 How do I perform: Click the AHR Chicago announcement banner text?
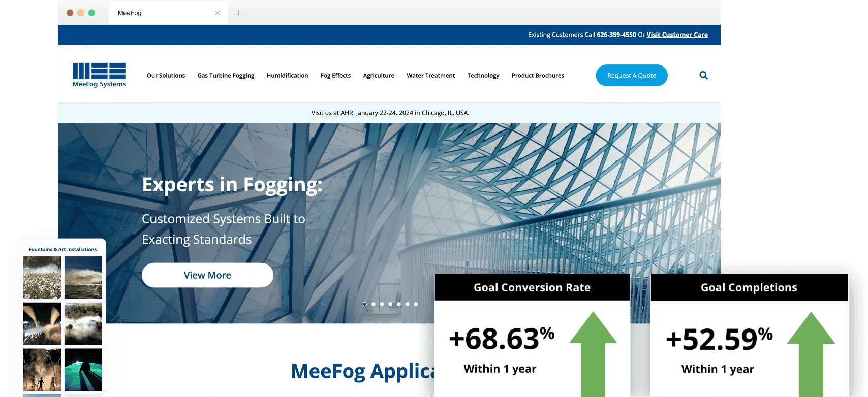point(390,113)
